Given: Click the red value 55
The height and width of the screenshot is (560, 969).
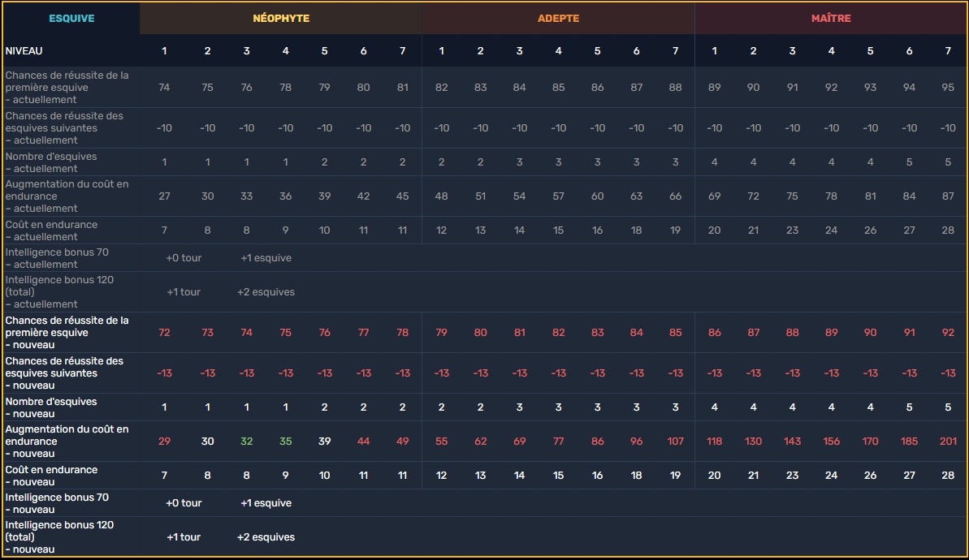Looking at the screenshot, I should tap(441, 442).
